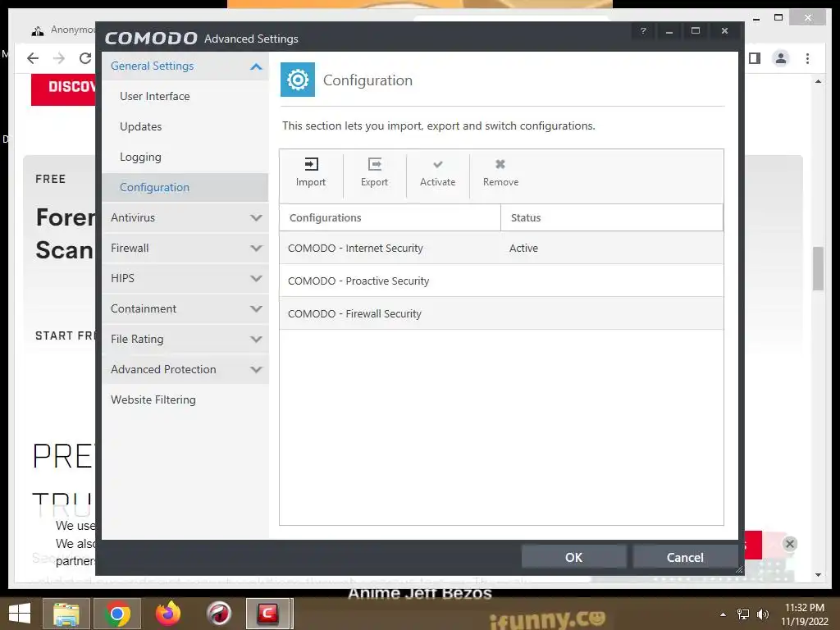
Task: Open the network tray icon
Action: tap(743, 614)
